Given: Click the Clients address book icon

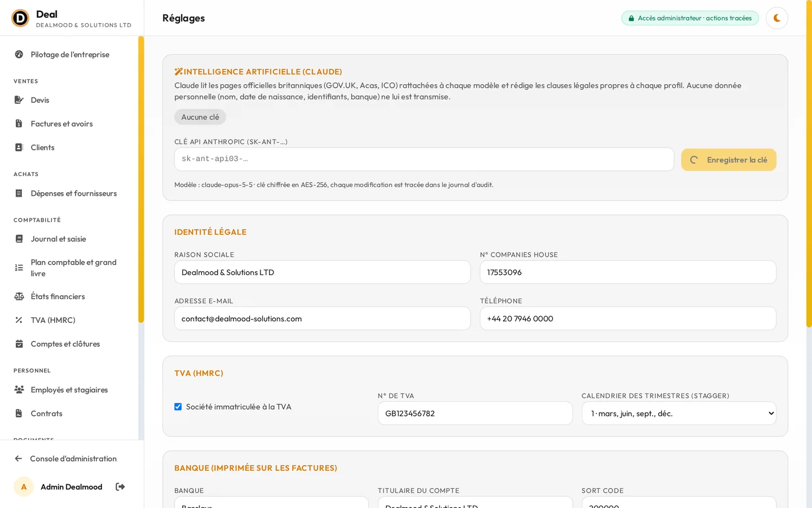Looking at the screenshot, I should pyautogui.click(x=19, y=147).
